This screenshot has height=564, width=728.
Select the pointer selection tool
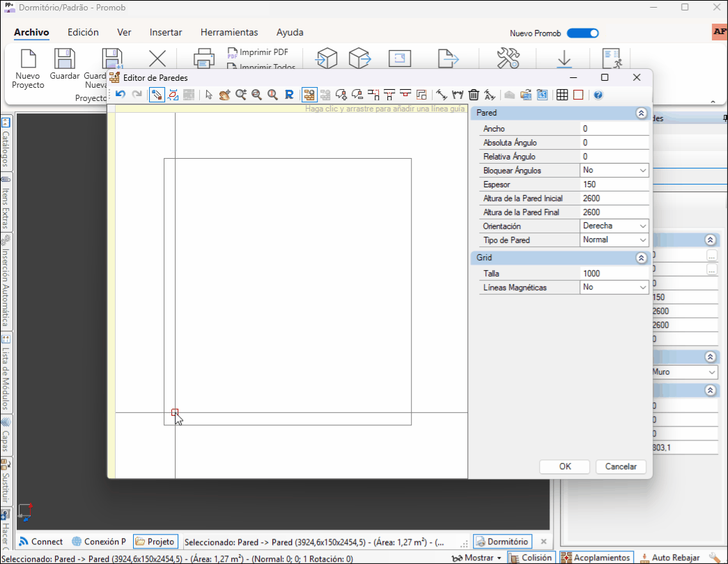click(x=209, y=95)
